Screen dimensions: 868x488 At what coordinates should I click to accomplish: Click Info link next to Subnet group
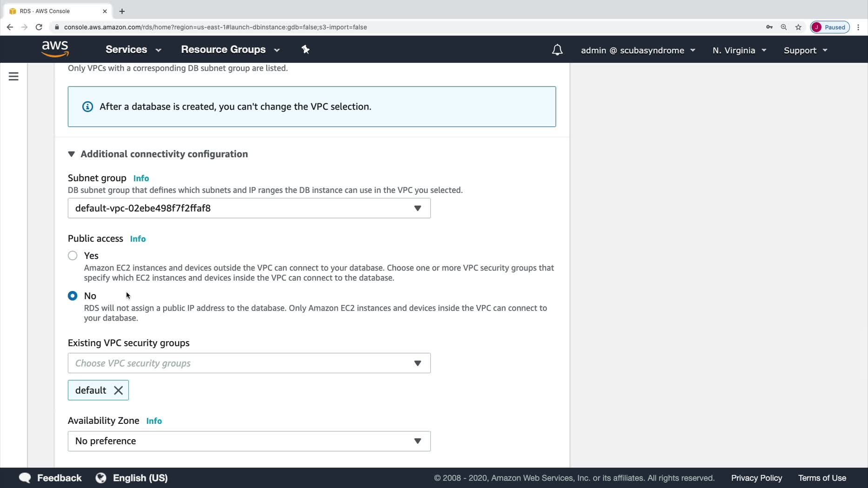141,178
